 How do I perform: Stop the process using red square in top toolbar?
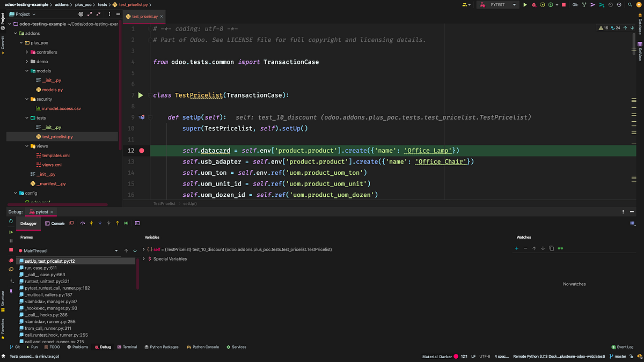563,5
